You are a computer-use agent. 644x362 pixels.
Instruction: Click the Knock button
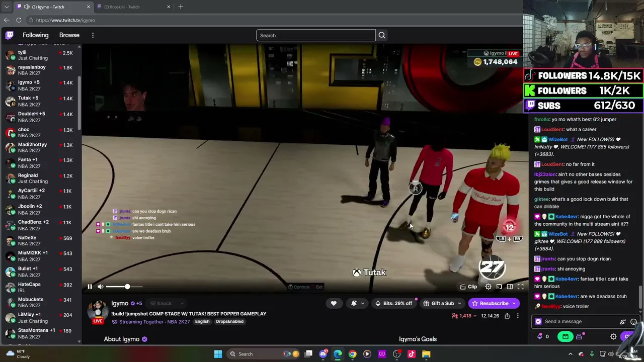click(x=161, y=303)
